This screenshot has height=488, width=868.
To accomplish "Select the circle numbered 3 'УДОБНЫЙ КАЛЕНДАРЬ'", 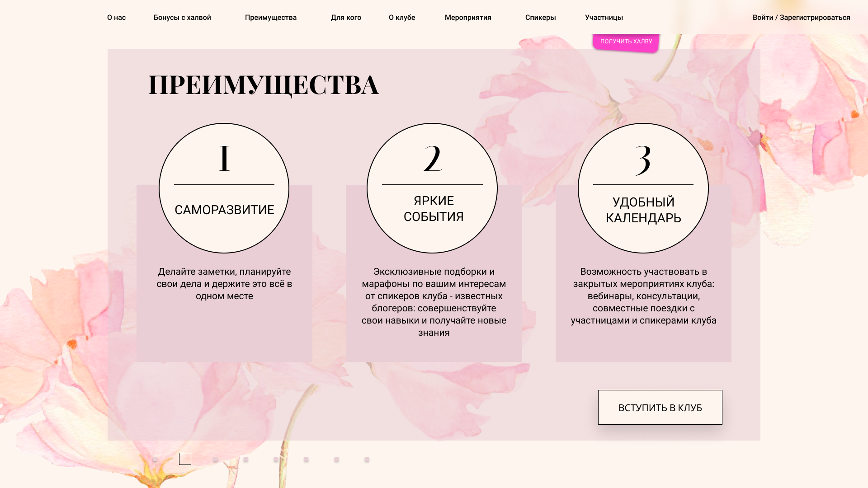I will click(x=643, y=188).
